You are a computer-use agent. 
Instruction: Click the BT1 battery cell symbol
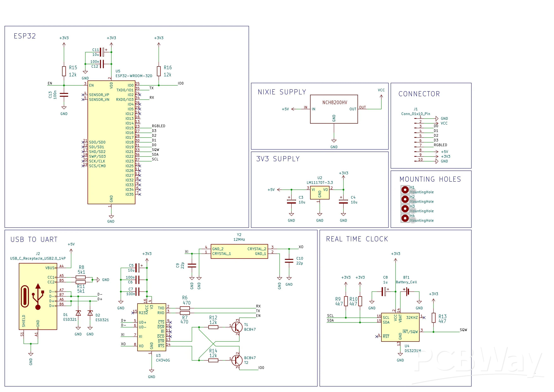407,292
